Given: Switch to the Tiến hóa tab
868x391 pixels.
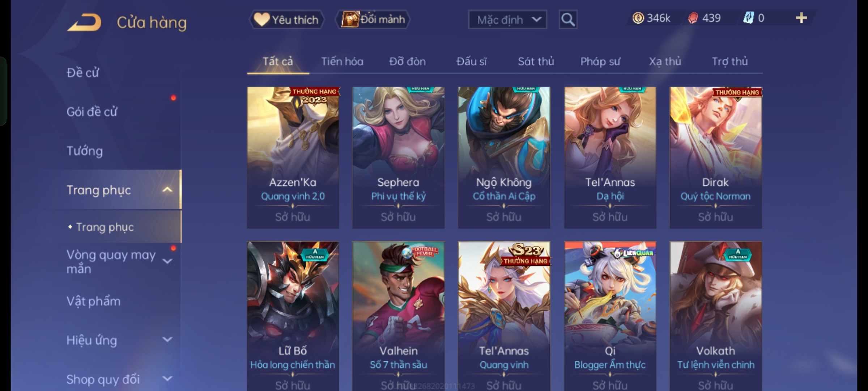Looking at the screenshot, I should tap(342, 62).
